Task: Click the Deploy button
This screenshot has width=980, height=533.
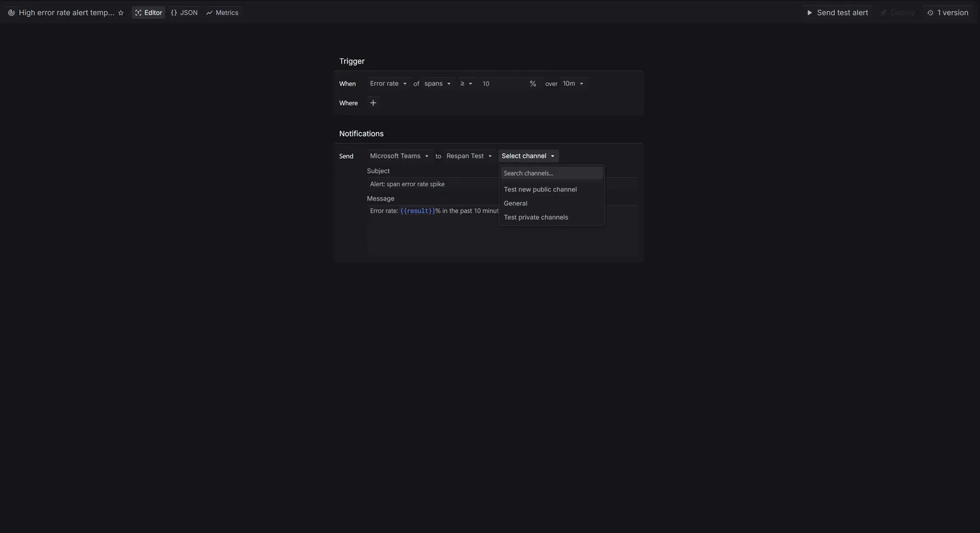Action: (898, 13)
